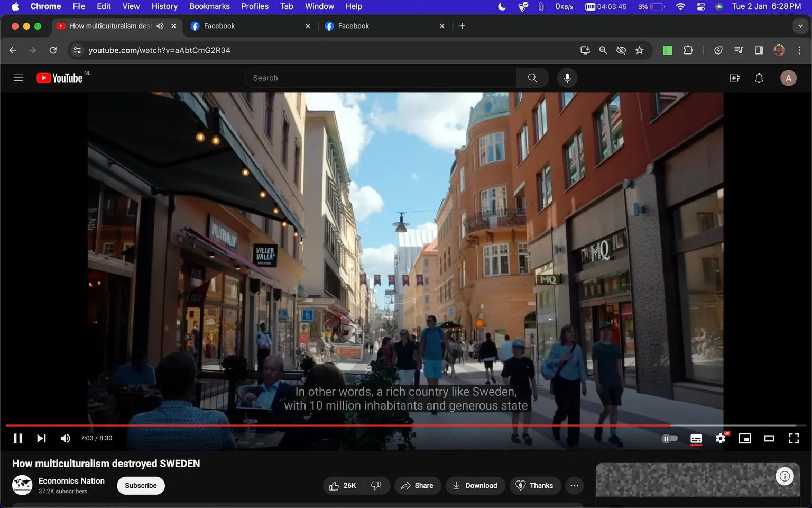Like the video with 26K likes

tap(343, 486)
